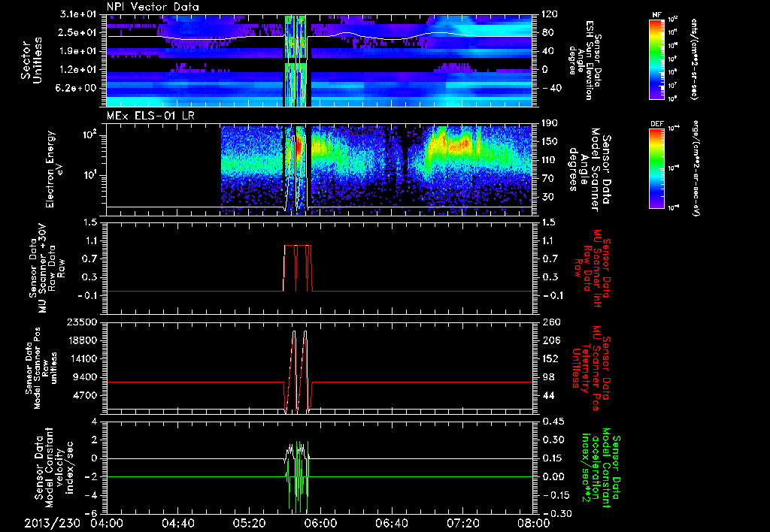The height and width of the screenshot is (532, 770).
Task: Click the 150 scanner angle tick label
Action: click(x=550, y=141)
